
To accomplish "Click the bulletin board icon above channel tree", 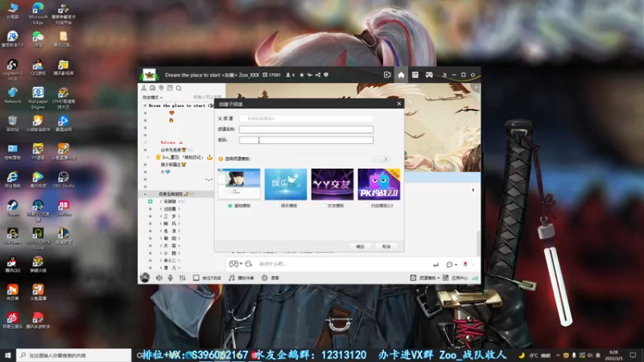I will click(x=170, y=88).
